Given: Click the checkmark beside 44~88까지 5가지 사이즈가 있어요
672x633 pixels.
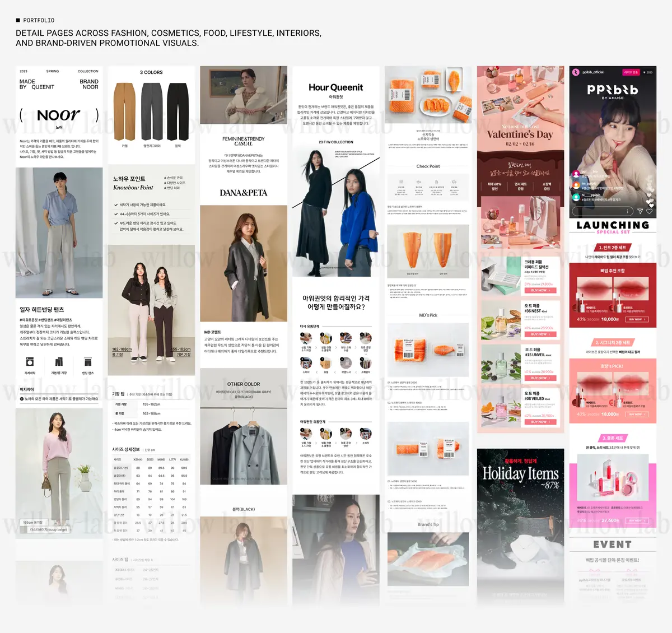Looking at the screenshot, I should click(116, 214).
